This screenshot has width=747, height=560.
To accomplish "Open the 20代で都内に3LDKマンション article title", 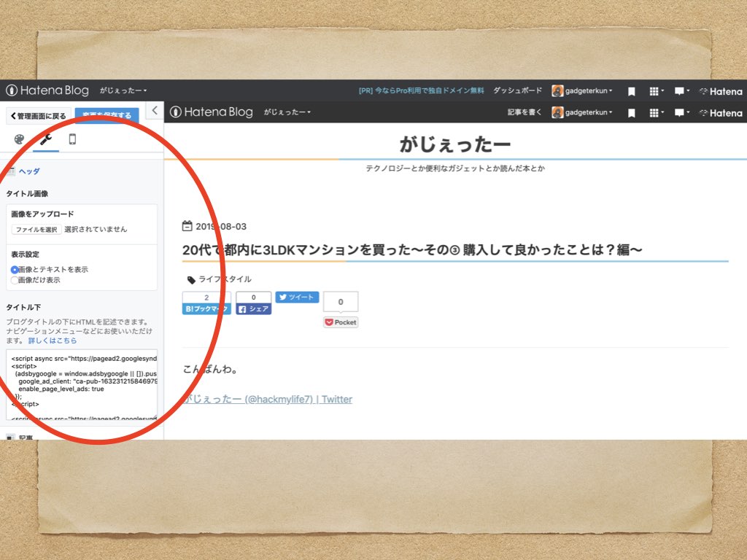I will 412,249.
